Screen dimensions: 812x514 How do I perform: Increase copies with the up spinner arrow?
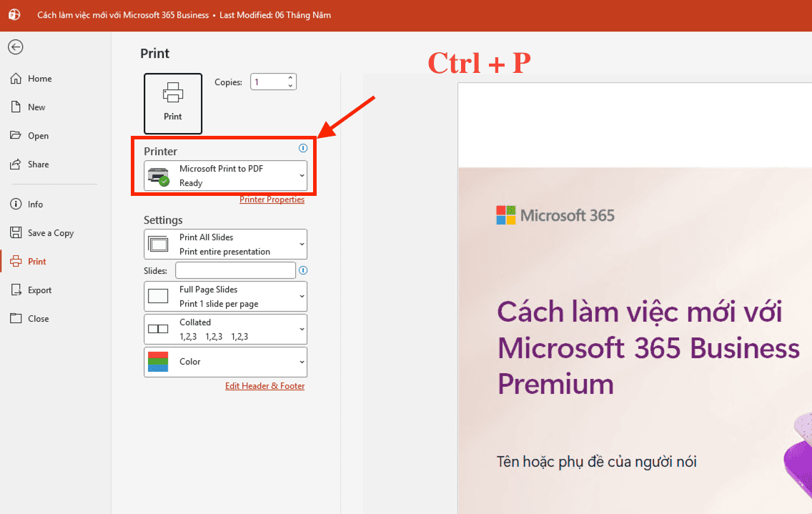pyautogui.click(x=290, y=78)
